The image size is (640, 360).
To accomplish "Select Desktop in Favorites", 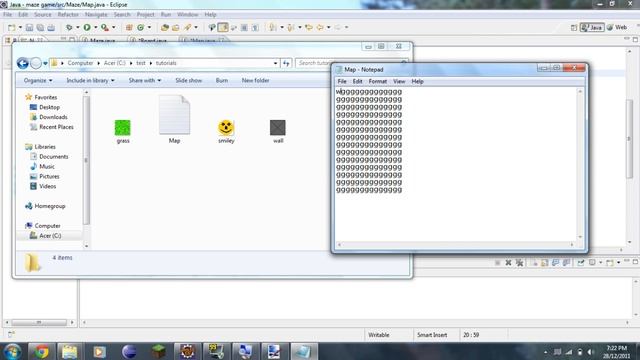I will point(49,107).
